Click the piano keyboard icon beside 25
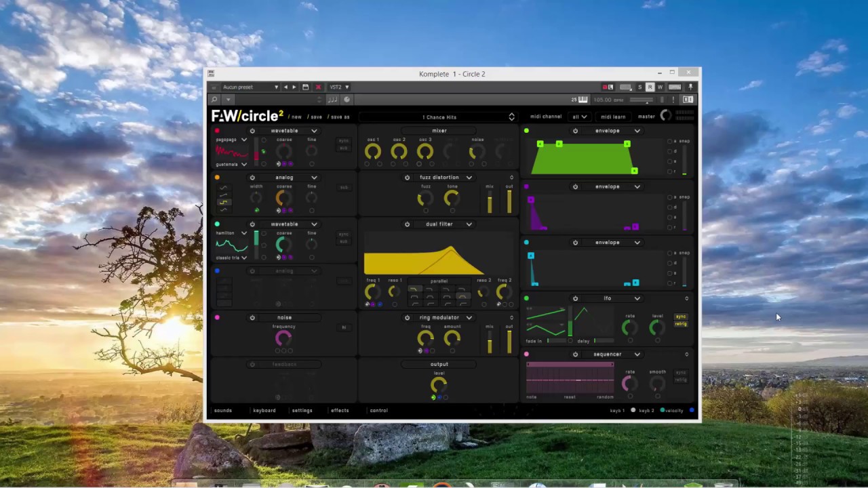868x488 pixels. pos(583,100)
